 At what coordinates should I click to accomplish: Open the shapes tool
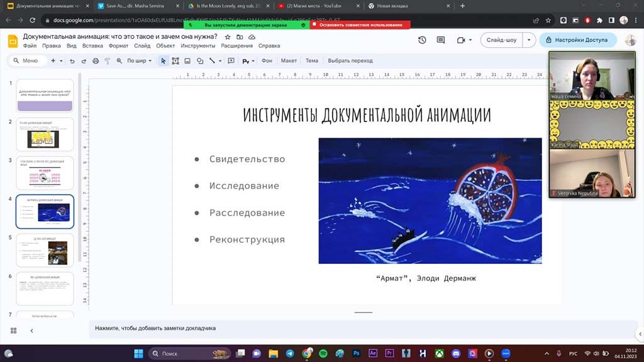(x=200, y=61)
